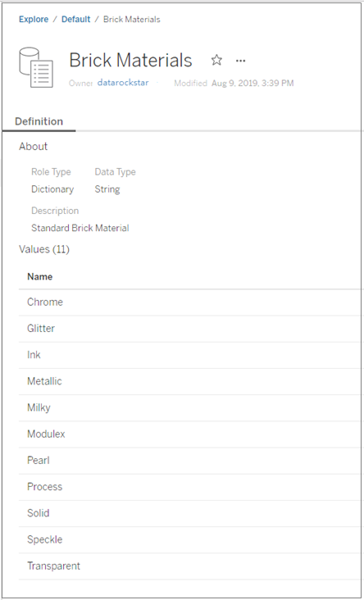
Task: Select the Metallic value row
Action: pyautogui.click(x=191, y=381)
